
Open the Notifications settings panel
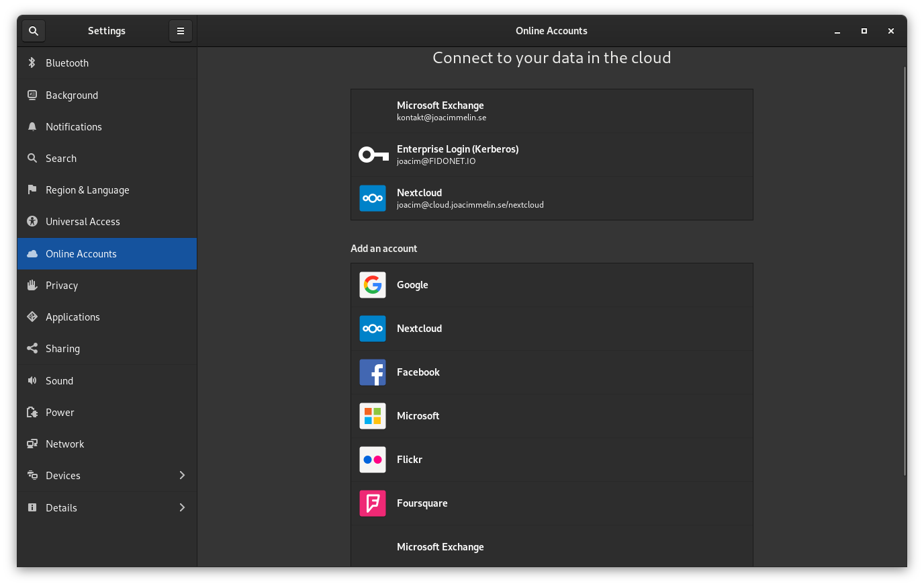(x=107, y=127)
